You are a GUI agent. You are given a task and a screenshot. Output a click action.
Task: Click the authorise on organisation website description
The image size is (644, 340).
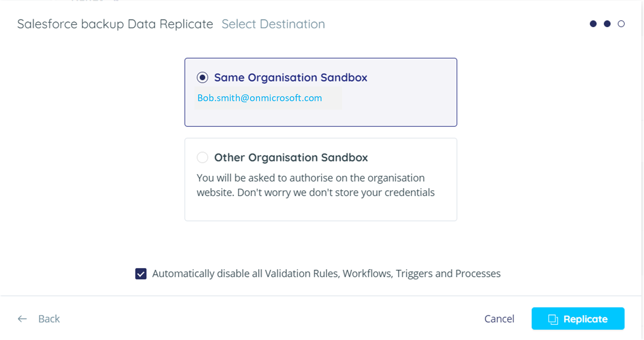[316, 185]
